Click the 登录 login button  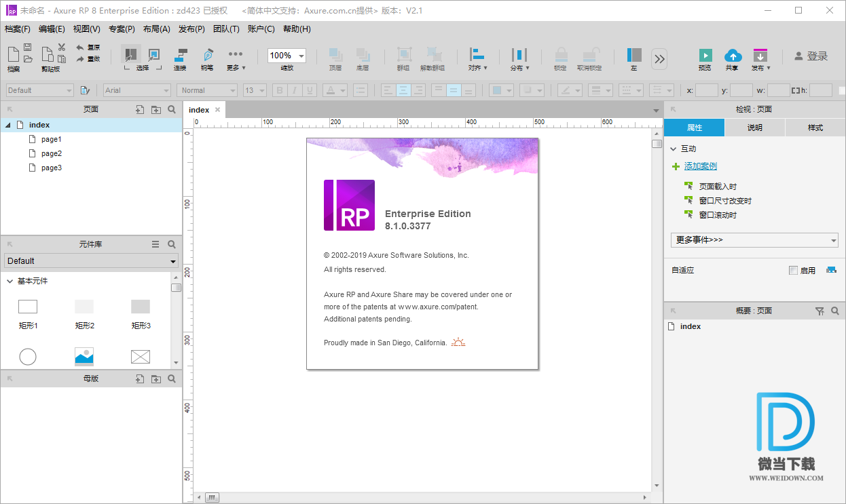coord(811,56)
